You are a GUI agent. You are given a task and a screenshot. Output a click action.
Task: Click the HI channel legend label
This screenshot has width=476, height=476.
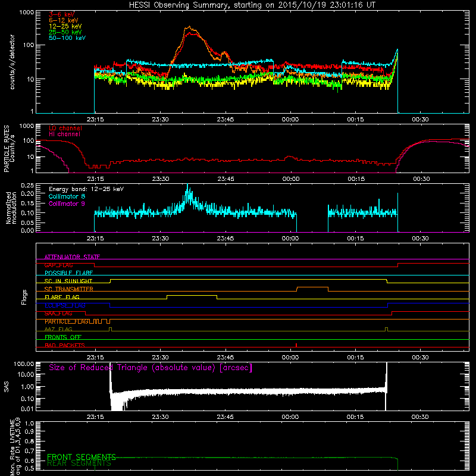[x=64, y=134]
